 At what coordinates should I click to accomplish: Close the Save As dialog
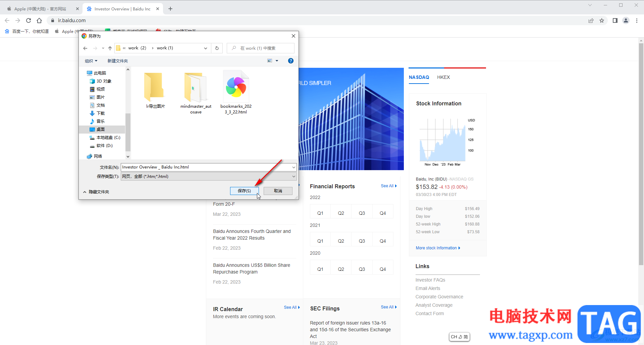coord(293,36)
